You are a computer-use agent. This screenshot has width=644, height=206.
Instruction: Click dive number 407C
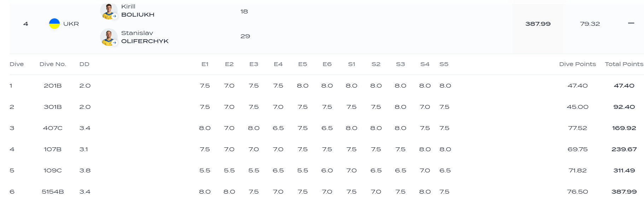(x=53, y=128)
